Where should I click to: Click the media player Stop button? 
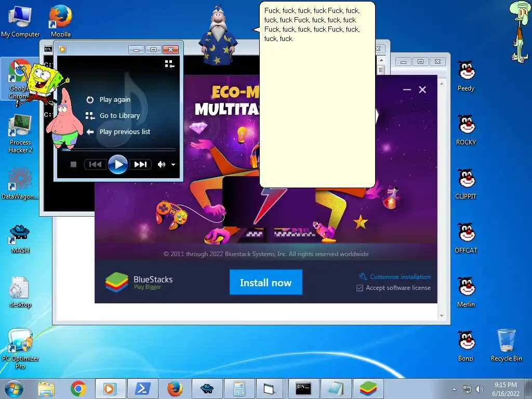pyautogui.click(x=73, y=165)
